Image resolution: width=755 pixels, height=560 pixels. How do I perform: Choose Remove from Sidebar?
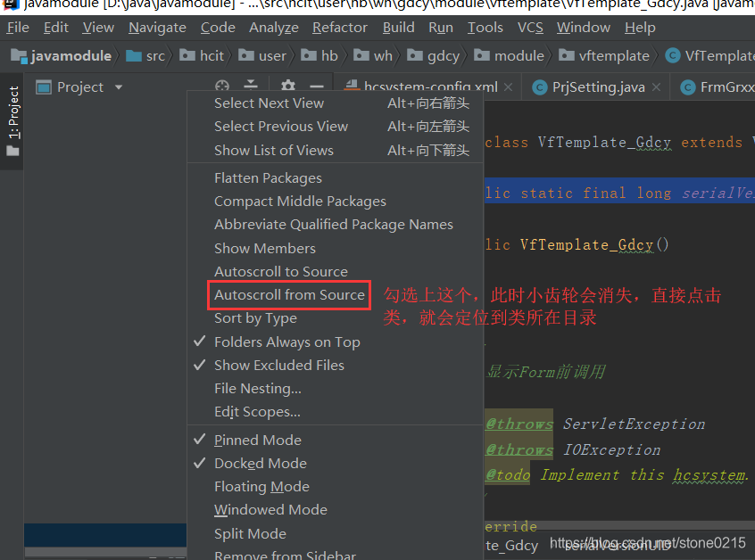(x=336, y=555)
